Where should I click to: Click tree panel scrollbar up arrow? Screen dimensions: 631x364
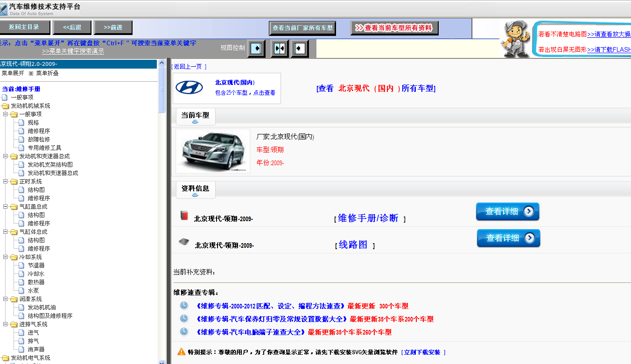click(162, 63)
